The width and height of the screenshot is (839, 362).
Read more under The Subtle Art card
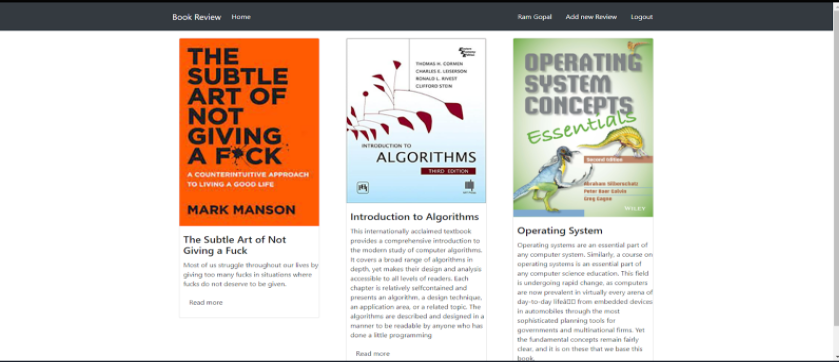pyautogui.click(x=206, y=303)
